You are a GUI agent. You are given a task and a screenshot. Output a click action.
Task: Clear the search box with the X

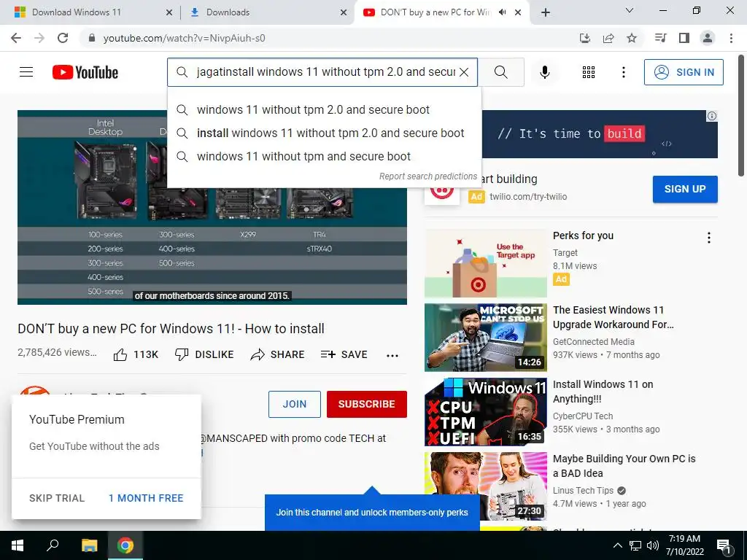[463, 72]
